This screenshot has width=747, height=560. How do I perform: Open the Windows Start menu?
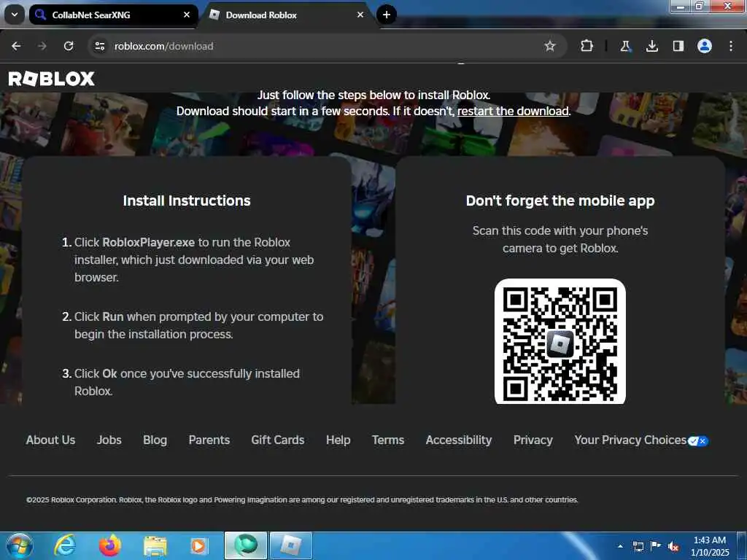pyautogui.click(x=19, y=545)
